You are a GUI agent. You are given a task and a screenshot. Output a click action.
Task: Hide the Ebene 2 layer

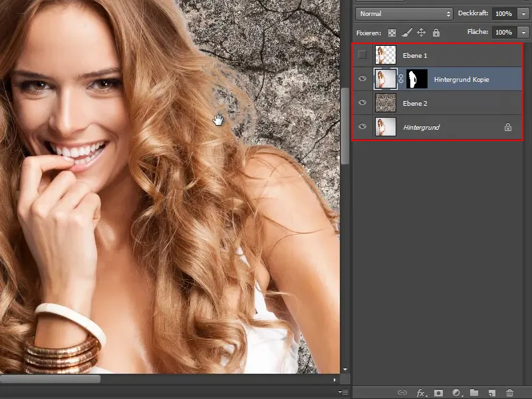362,103
